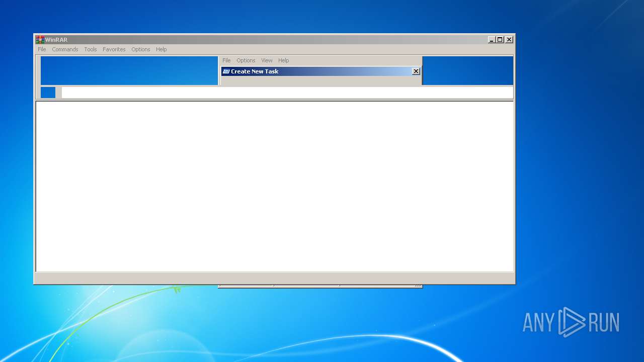The width and height of the screenshot is (644, 362).
Task: Click the WinRAR address path field
Action: click(287, 93)
